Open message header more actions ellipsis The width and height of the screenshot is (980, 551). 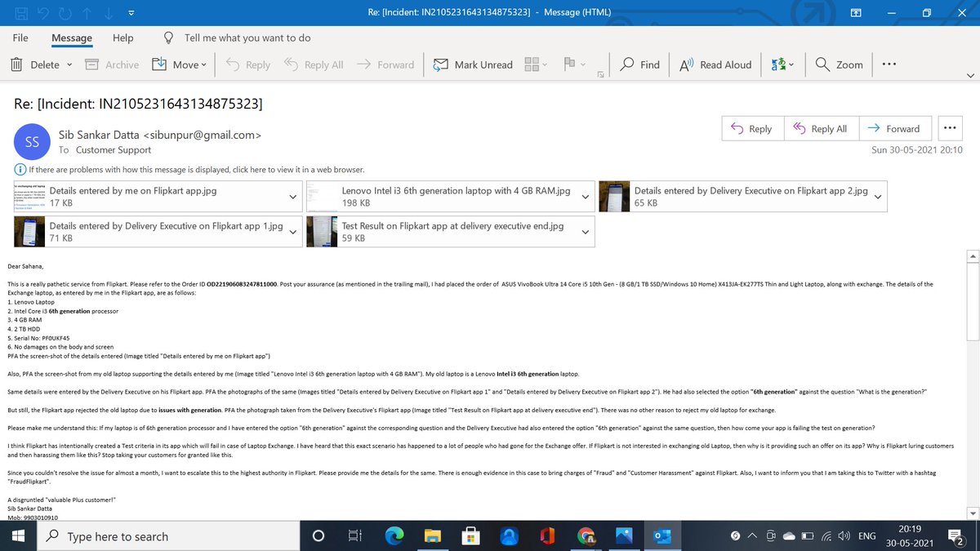coord(949,129)
